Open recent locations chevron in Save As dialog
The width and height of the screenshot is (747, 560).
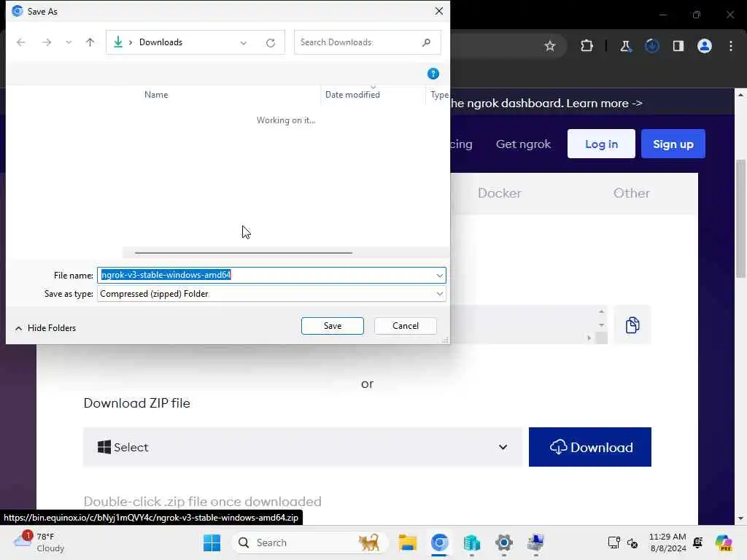[x=69, y=42]
